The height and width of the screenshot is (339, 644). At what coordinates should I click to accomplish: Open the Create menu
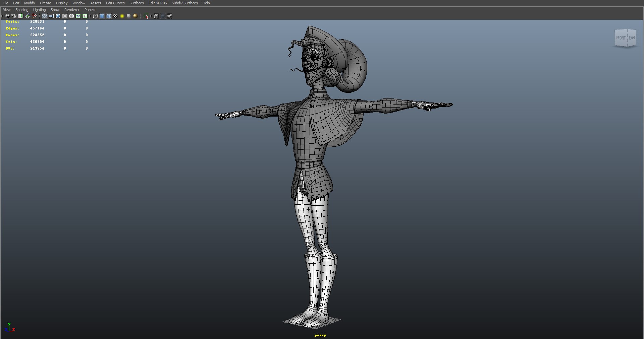click(46, 3)
